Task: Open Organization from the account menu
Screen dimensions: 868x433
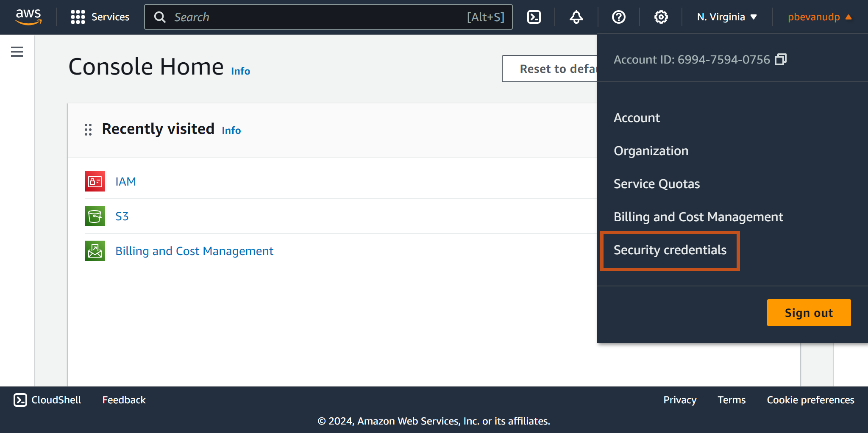Action: 651,151
